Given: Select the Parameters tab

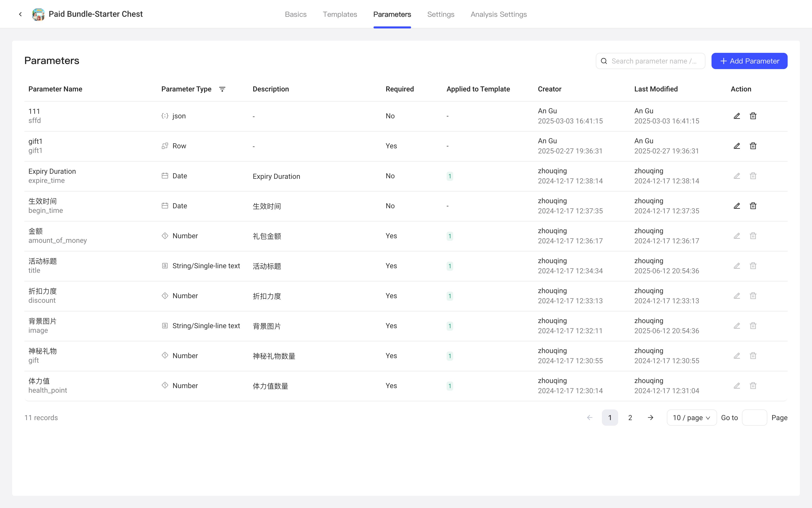Looking at the screenshot, I should click(392, 14).
